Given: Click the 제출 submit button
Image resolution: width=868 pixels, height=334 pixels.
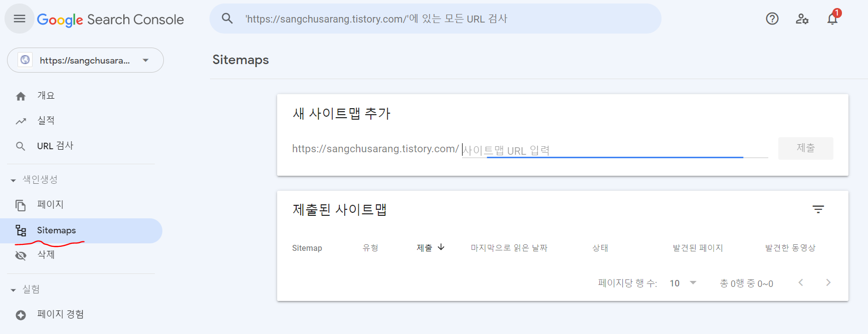Looking at the screenshot, I should [806, 148].
